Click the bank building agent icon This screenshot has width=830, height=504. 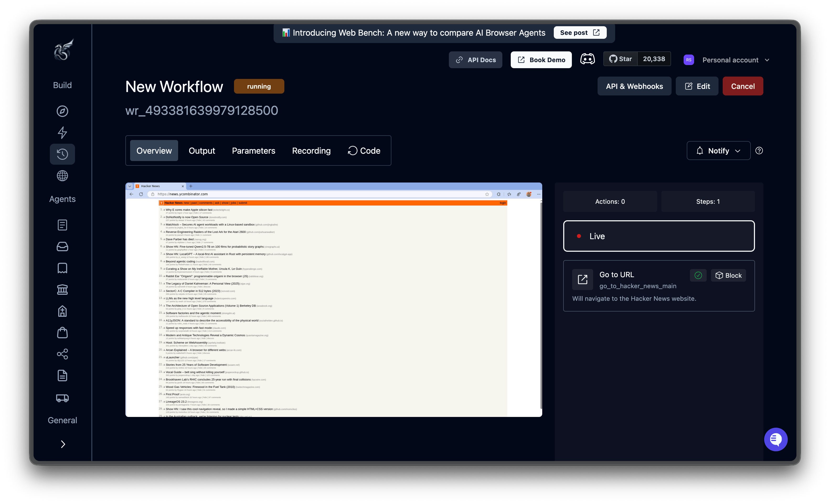62,289
